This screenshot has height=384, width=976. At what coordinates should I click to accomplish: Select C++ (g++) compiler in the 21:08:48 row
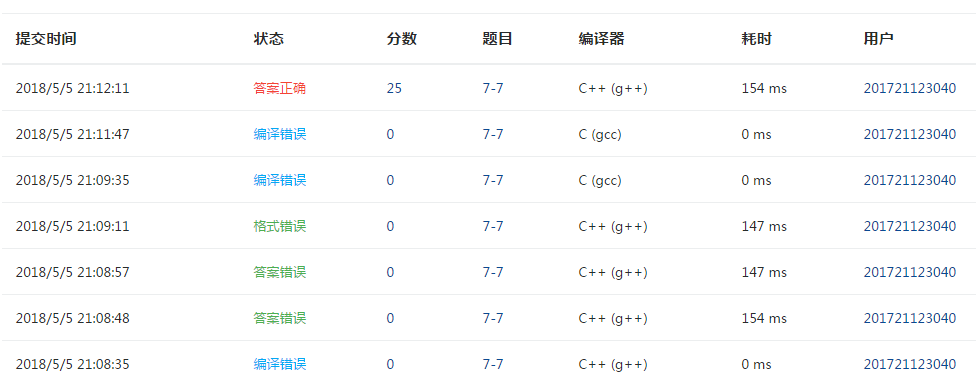point(613,319)
